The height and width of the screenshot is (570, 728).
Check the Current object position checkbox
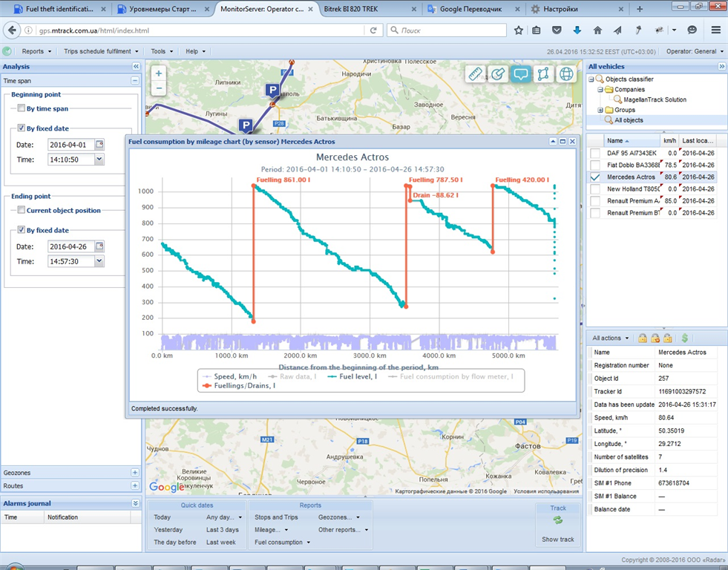pos(22,210)
